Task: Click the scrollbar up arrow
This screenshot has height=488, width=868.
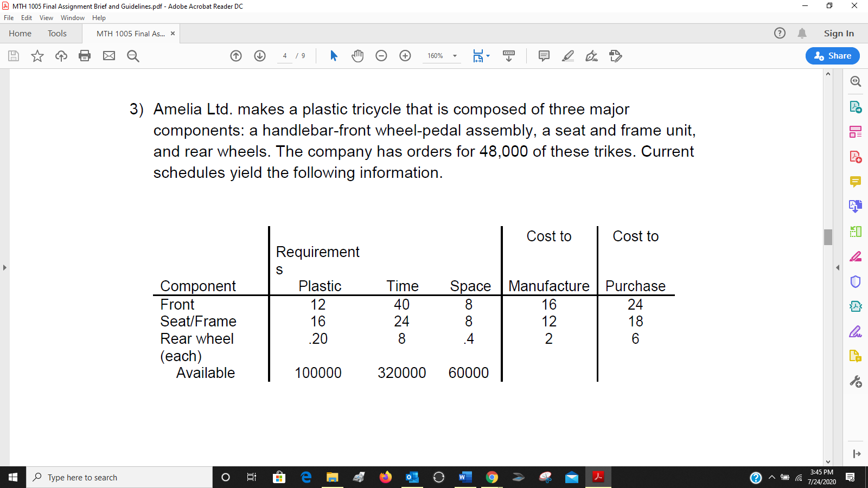Action: coord(828,74)
